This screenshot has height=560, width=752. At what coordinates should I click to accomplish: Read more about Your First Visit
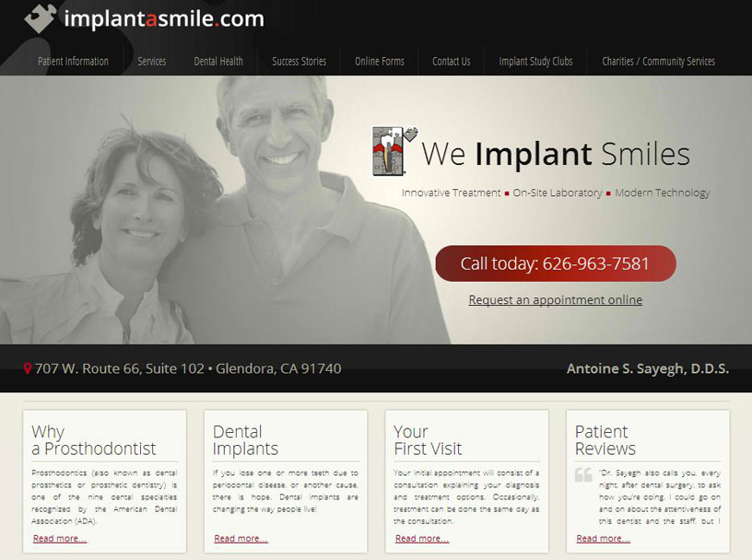point(422,539)
